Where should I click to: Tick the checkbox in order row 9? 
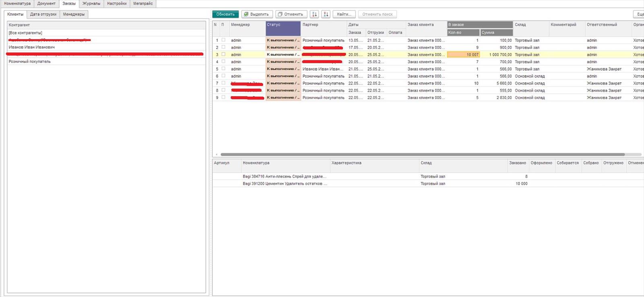223,98
